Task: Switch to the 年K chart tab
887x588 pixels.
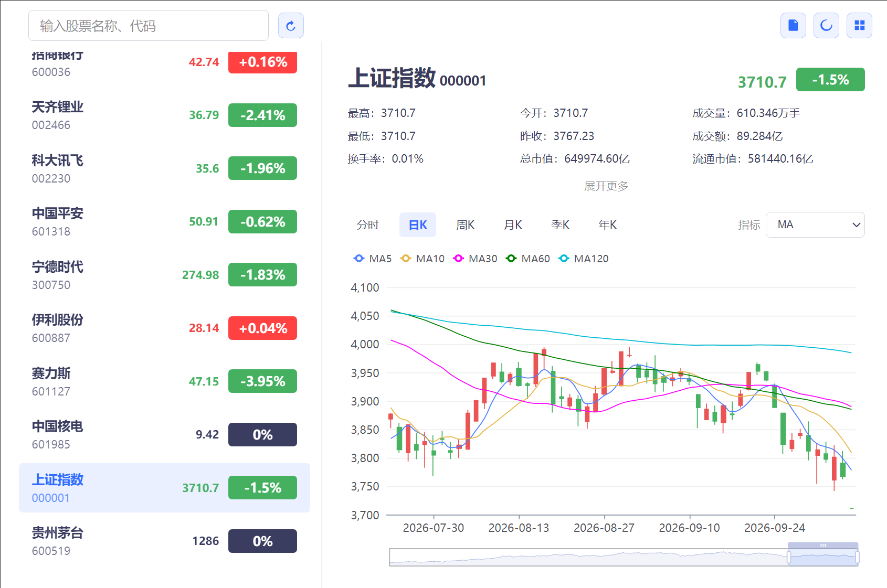Action: pyautogui.click(x=608, y=225)
